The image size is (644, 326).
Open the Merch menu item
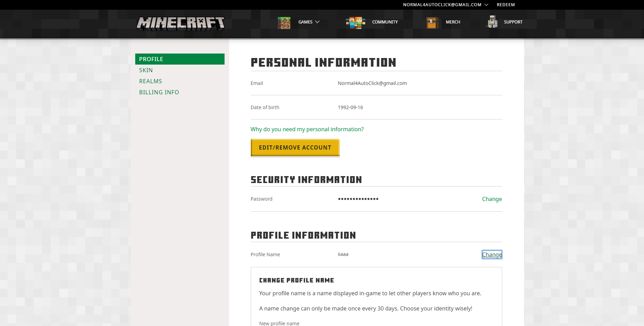coord(453,22)
